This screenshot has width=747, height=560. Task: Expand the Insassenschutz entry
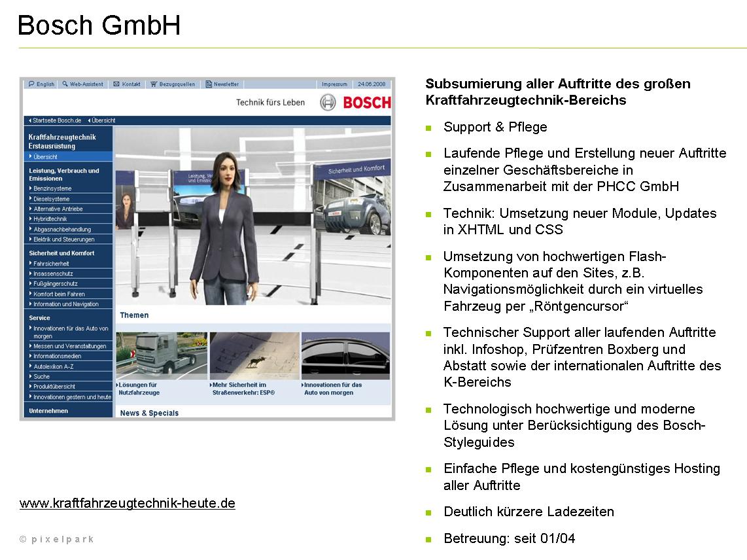[50, 273]
